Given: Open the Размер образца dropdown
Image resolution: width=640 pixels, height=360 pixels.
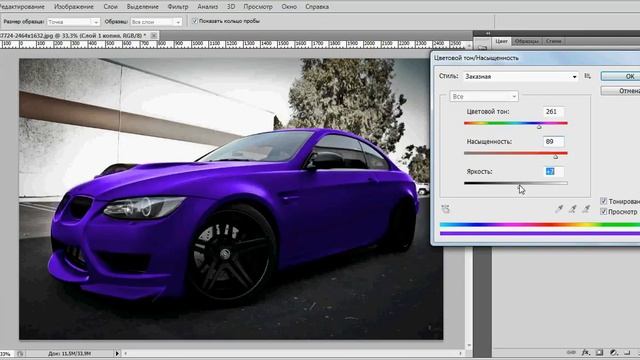Looking at the screenshot, I should tap(73, 22).
